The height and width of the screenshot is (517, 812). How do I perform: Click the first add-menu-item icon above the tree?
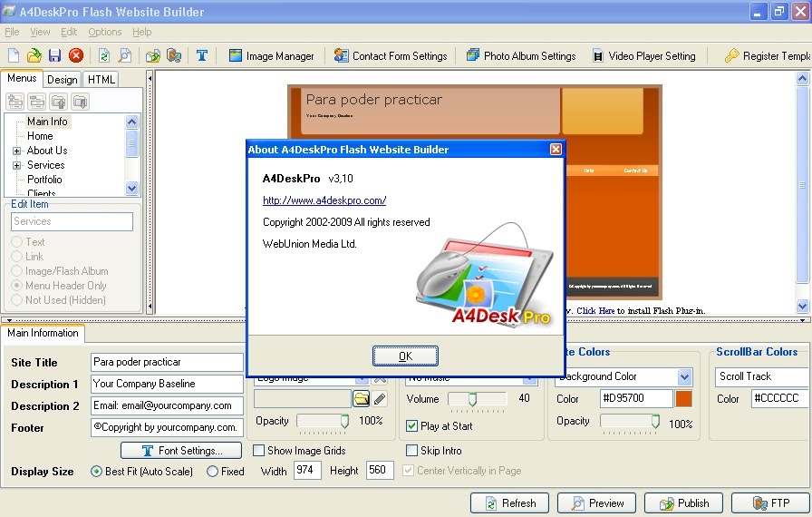click(x=15, y=102)
